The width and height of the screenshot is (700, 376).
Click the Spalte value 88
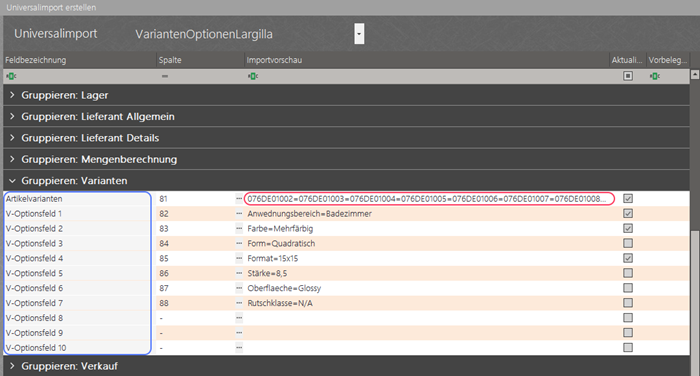point(164,303)
